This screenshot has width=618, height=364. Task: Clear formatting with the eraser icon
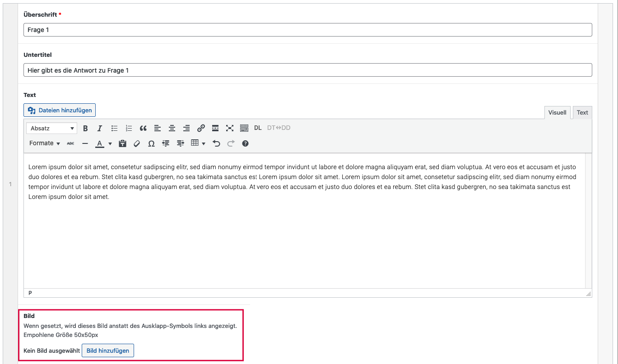point(137,144)
